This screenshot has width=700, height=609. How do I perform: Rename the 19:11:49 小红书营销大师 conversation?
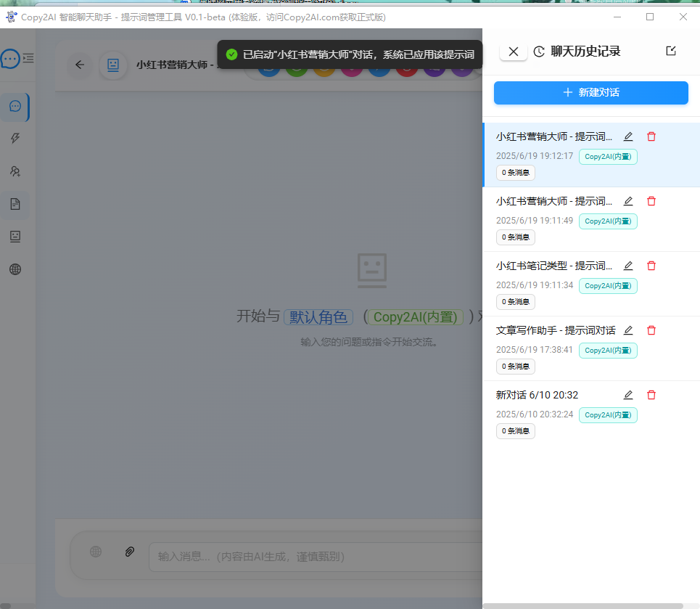tap(628, 201)
